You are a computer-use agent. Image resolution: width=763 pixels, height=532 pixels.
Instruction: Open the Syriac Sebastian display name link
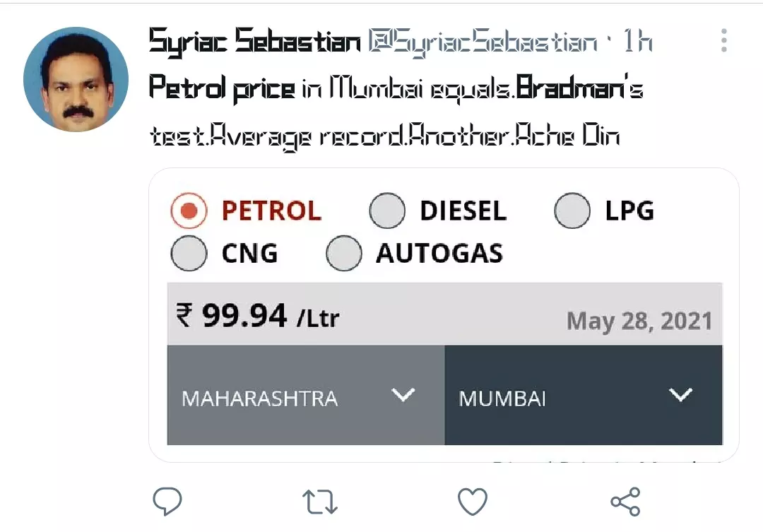click(x=255, y=42)
